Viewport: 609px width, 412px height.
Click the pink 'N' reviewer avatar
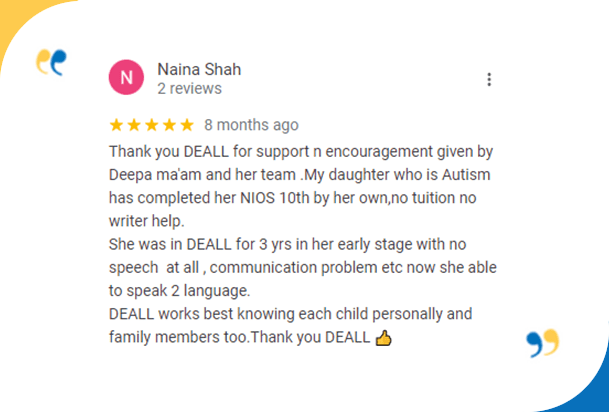point(125,78)
